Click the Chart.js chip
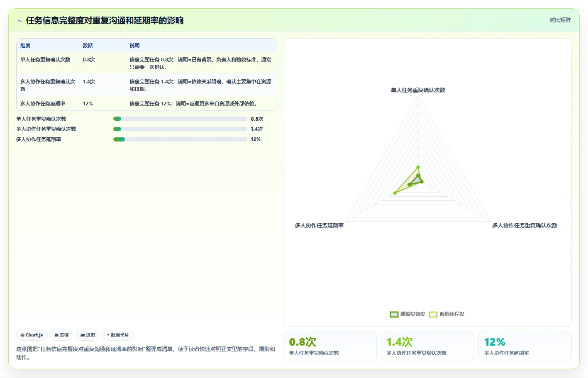 tap(32, 335)
